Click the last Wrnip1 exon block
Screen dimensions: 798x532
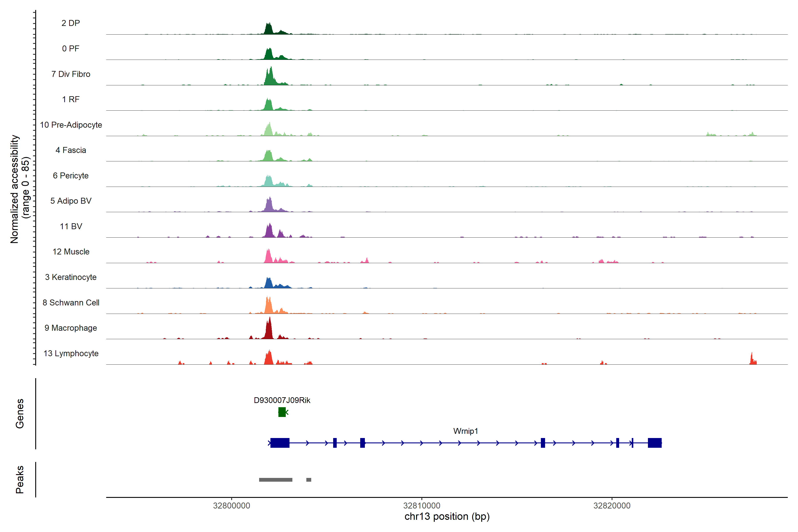pyautogui.click(x=655, y=443)
